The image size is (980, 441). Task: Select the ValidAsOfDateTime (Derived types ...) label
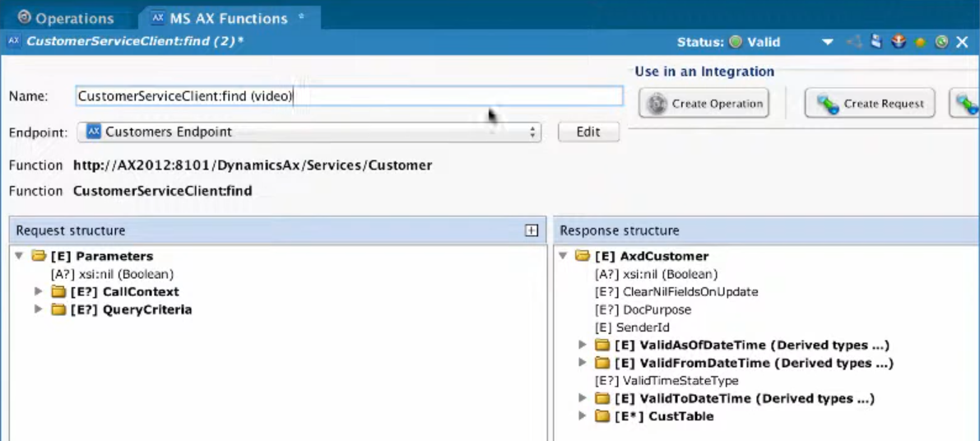coord(752,345)
